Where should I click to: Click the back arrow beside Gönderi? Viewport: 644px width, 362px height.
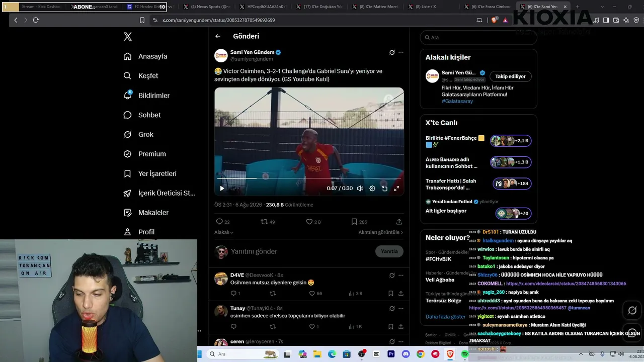click(x=218, y=36)
